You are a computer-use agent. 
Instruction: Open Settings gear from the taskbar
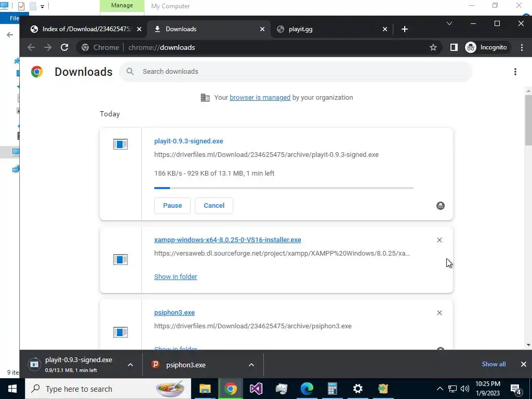click(x=357, y=389)
